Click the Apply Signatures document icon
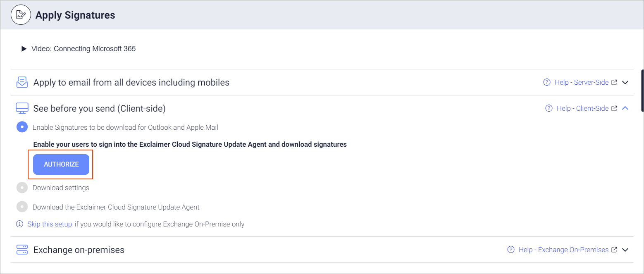The height and width of the screenshot is (274, 644). (x=21, y=14)
